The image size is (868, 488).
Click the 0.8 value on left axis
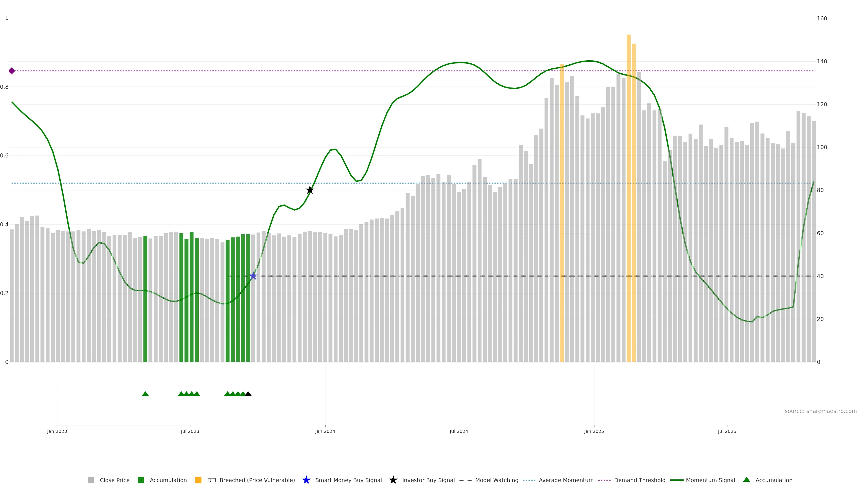pos(4,87)
